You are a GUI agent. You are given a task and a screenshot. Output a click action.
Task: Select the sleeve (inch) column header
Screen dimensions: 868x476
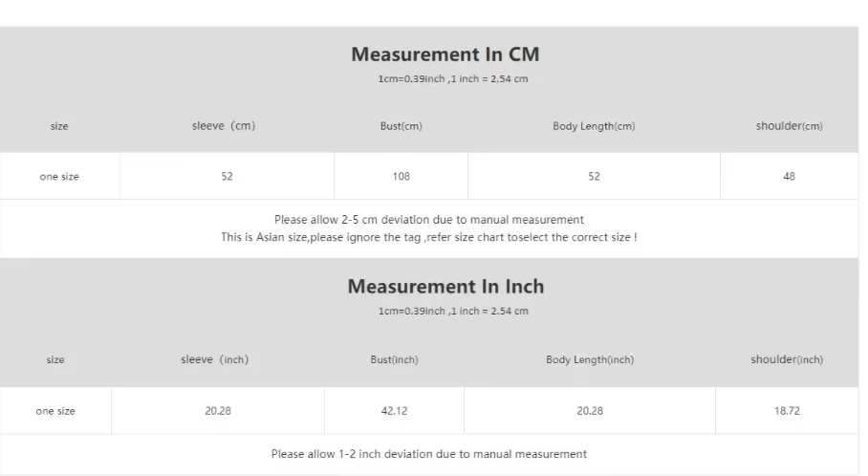215,359
